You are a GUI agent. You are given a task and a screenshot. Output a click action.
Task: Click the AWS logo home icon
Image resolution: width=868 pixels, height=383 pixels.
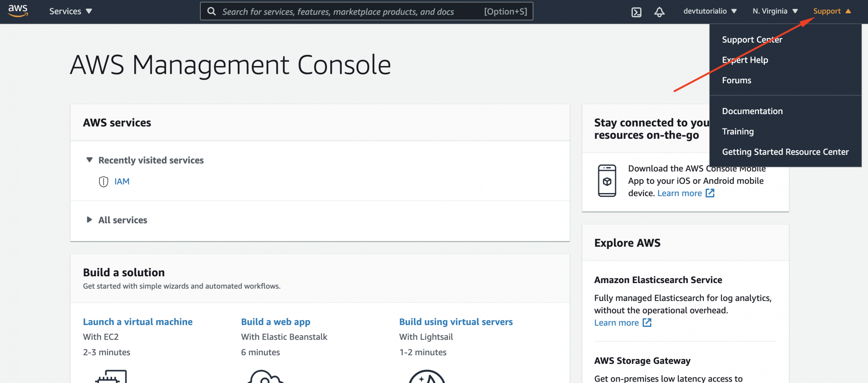click(x=18, y=11)
